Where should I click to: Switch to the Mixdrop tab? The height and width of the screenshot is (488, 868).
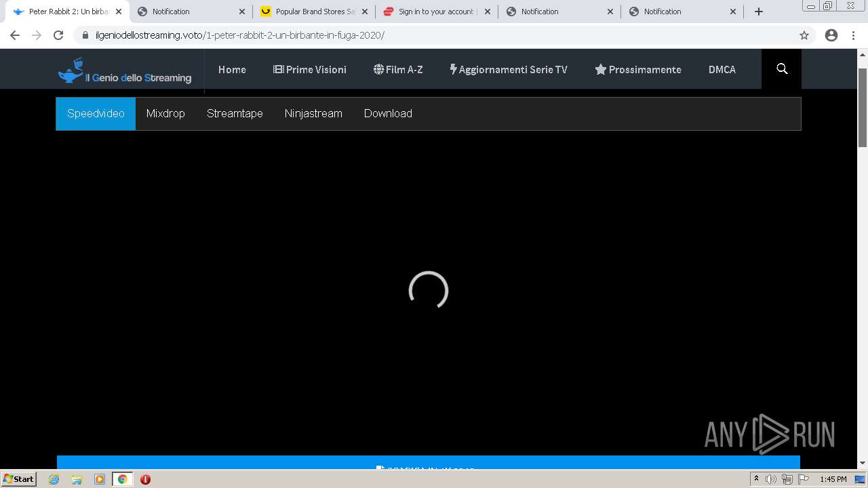(x=165, y=113)
